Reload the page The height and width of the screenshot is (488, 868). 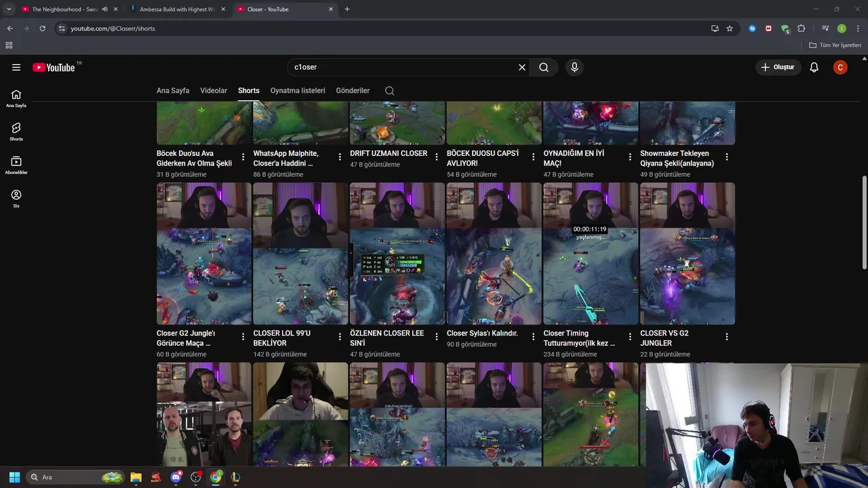[x=42, y=28]
